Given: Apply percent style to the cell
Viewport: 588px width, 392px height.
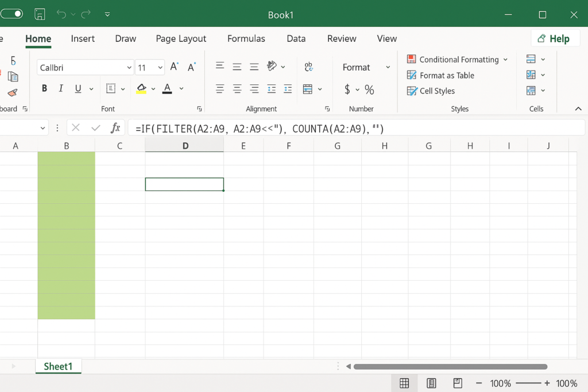Looking at the screenshot, I should tap(369, 89).
